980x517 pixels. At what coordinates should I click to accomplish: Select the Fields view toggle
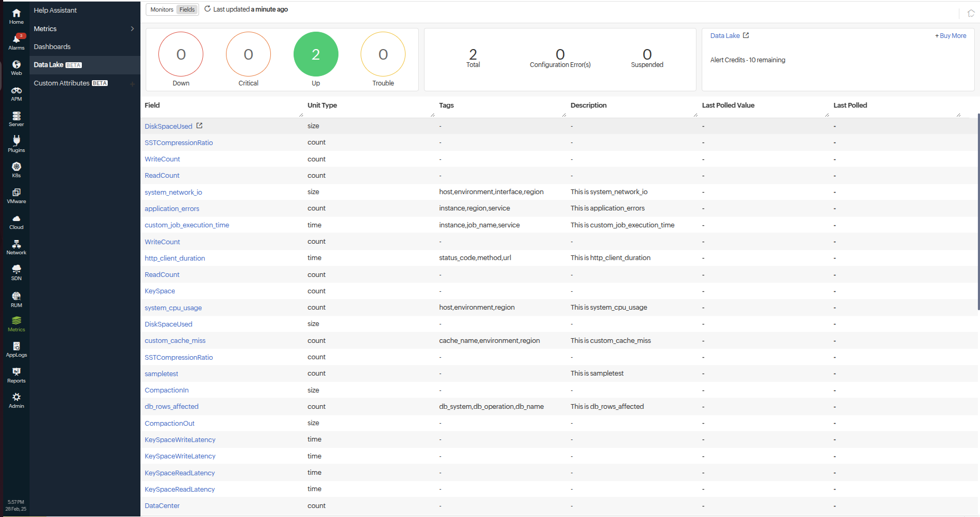(187, 9)
